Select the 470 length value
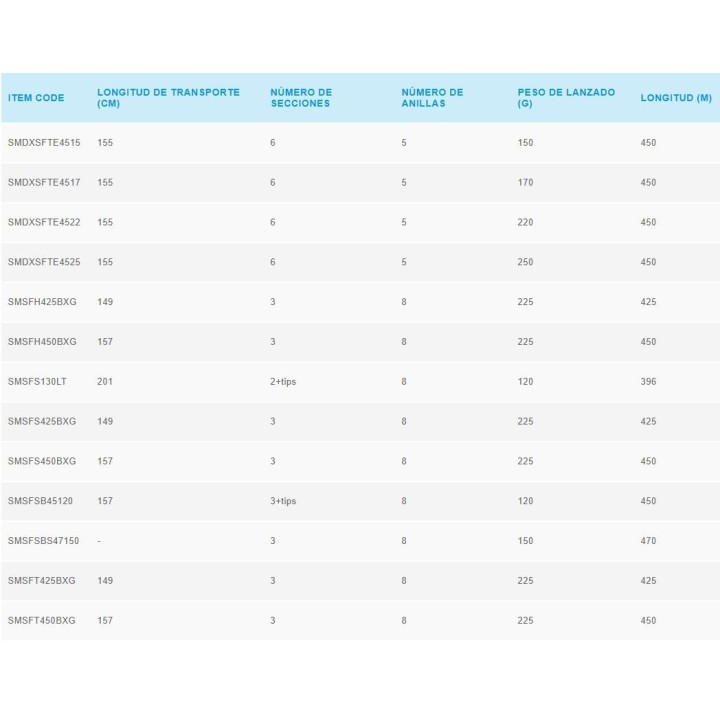The image size is (720, 720). [648, 541]
